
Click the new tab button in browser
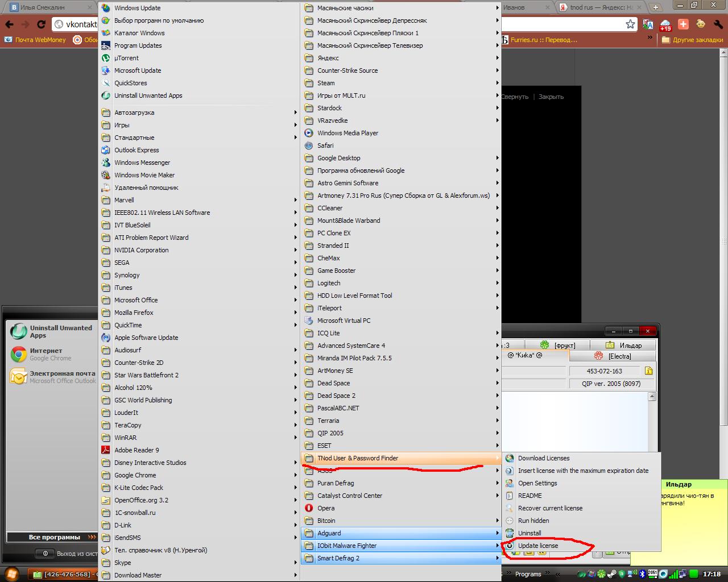tap(656, 7)
